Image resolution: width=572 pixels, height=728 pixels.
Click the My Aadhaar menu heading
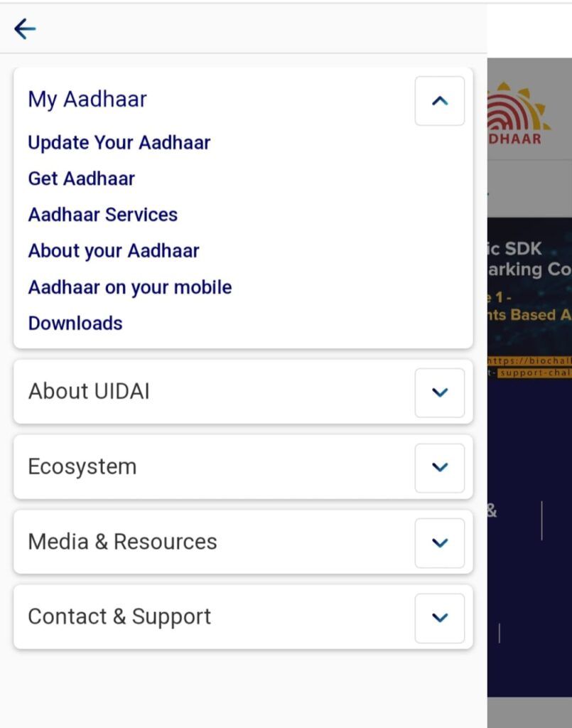87,100
